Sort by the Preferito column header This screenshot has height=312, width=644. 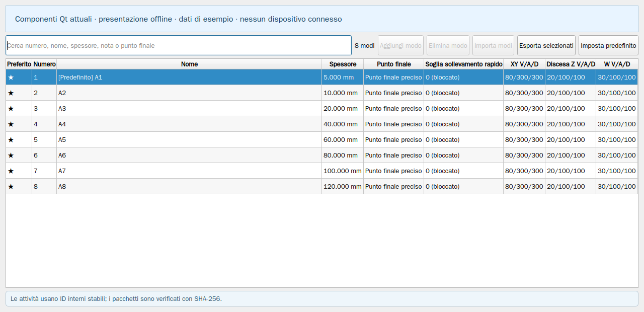(x=19, y=64)
